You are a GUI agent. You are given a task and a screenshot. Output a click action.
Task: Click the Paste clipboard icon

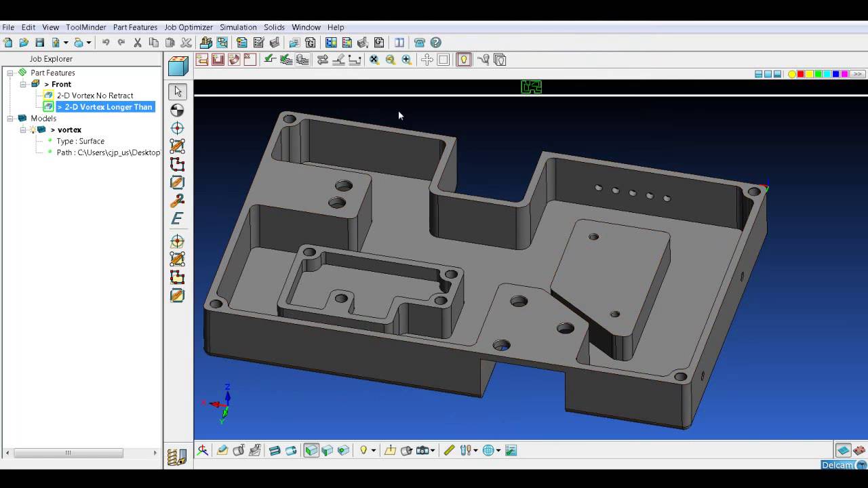pyautogui.click(x=170, y=43)
